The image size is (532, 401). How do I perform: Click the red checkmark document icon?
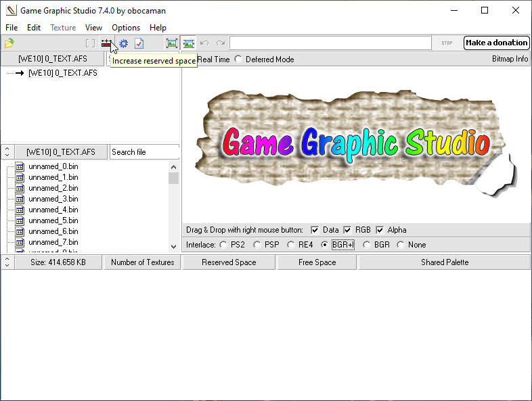(x=139, y=43)
